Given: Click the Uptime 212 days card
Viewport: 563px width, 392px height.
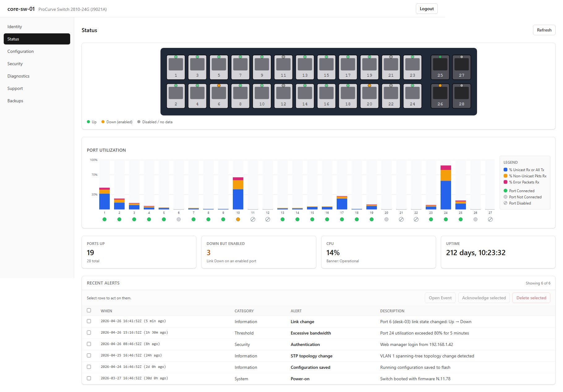Looking at the screenshot, I should click(x=498, y=252).
